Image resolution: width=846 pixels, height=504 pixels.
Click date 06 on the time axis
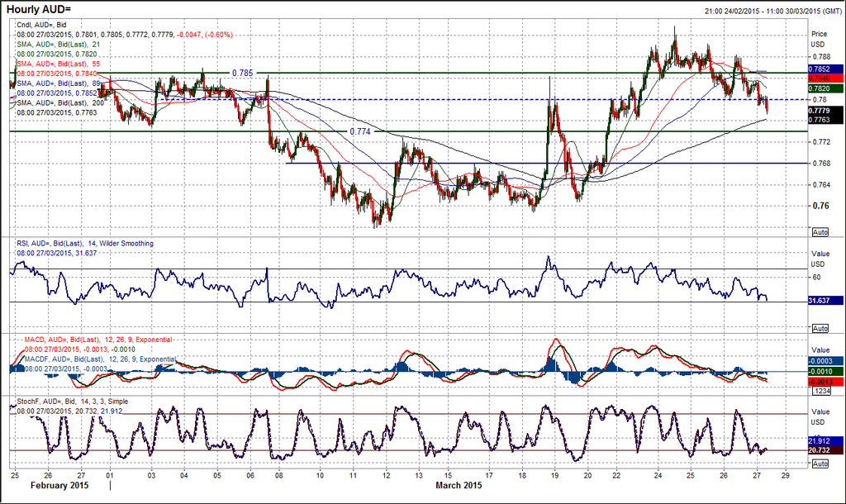250,475
